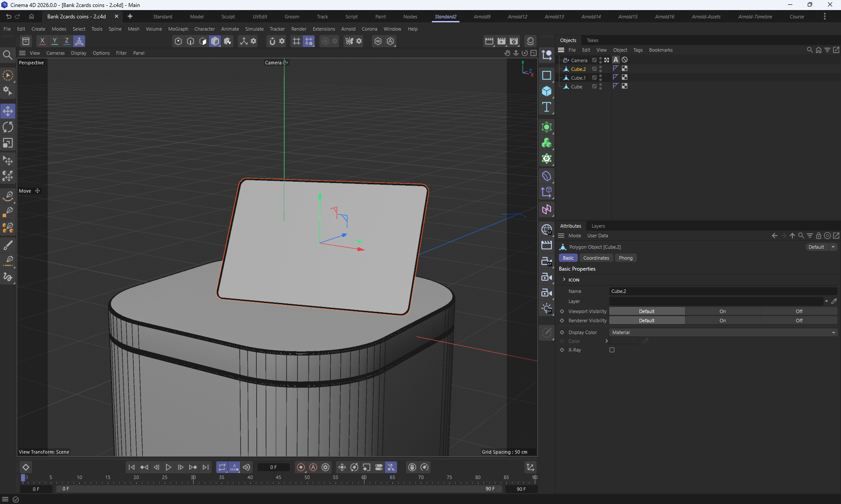This screenshot has height=504, width=841.
Task: Toggle the X axis lock icon
Action: [42, 41]
